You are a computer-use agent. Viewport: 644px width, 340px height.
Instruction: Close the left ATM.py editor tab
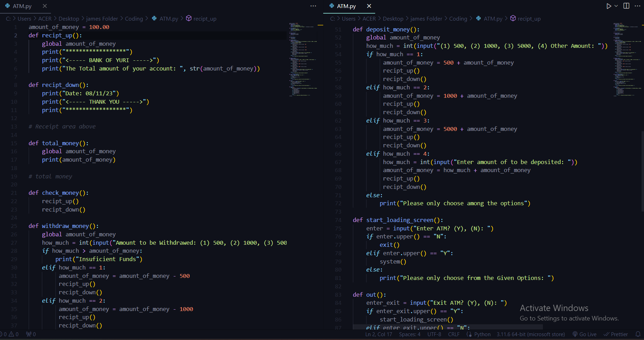[45, 6]
